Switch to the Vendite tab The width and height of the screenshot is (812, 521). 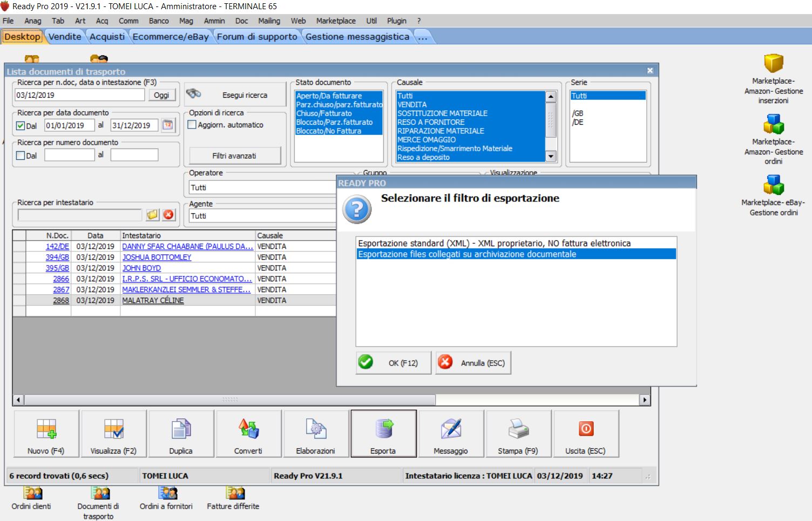(65, 36)
